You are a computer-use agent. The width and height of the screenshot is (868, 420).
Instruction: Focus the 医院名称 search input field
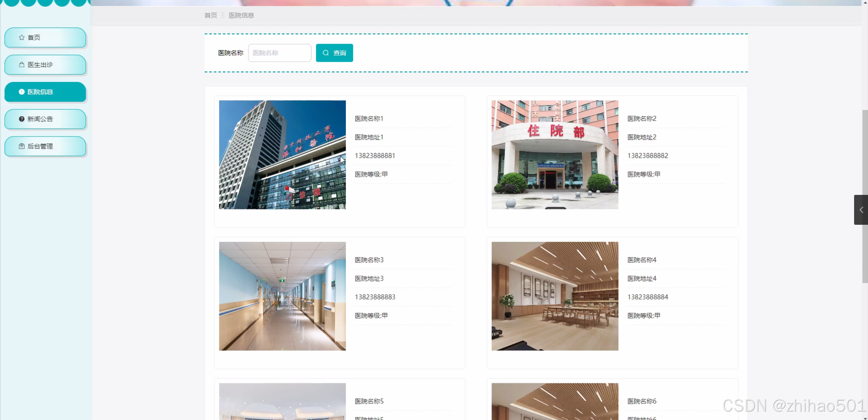279,53
